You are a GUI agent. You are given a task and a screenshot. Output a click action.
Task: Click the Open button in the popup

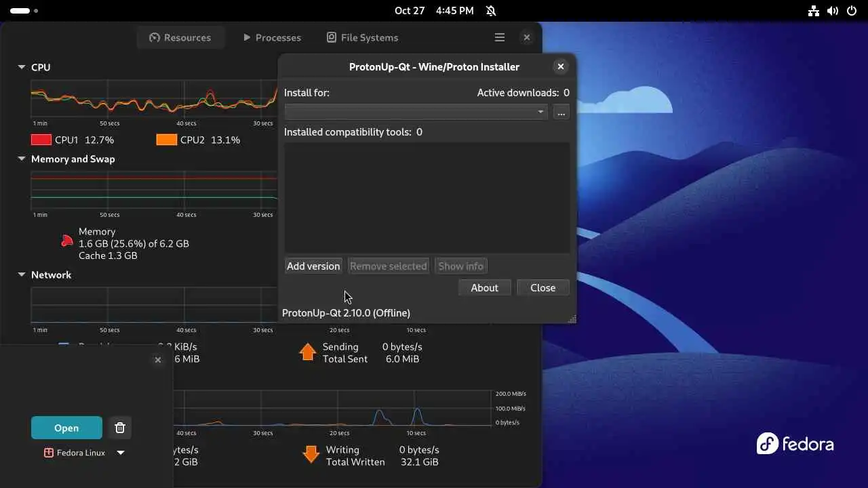coord(66,428)
